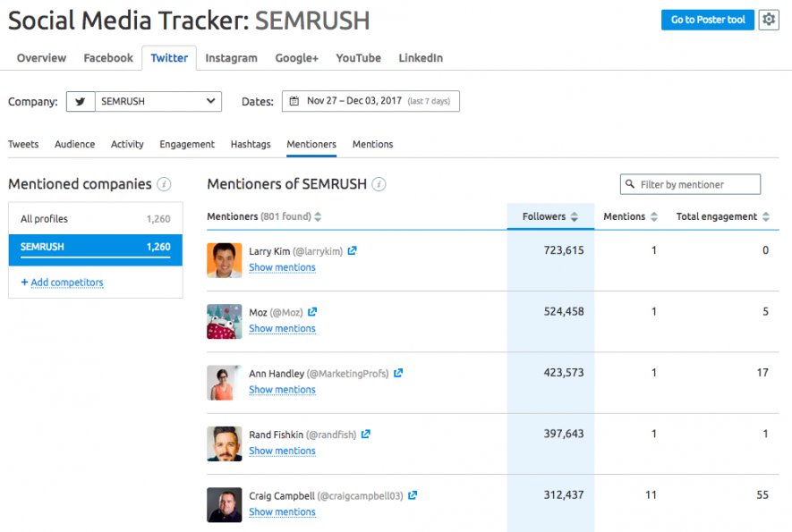Show mentions for Ann Handley
Viewport: 792px width, 532px height.
(x=282, y=389)
